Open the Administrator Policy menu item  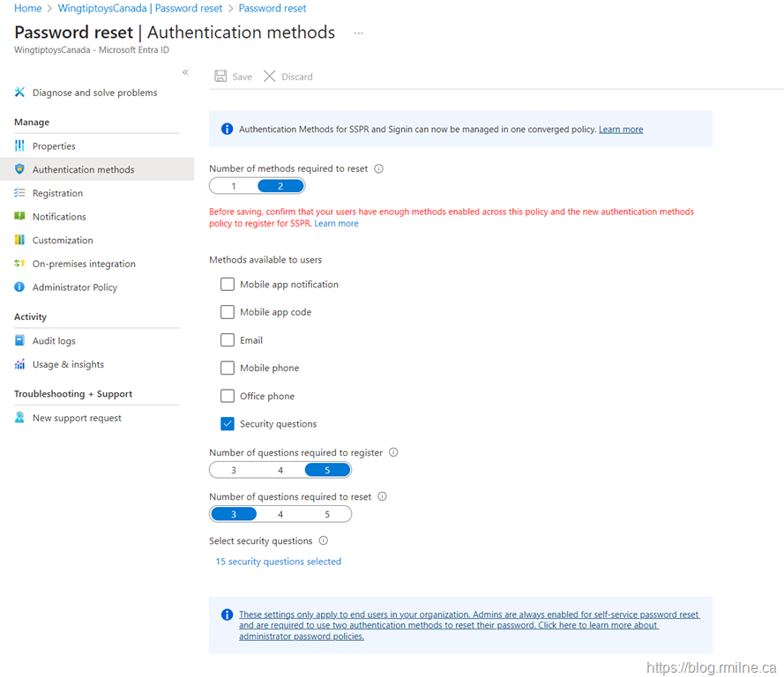pyautogui.click(x=74, y=287)
